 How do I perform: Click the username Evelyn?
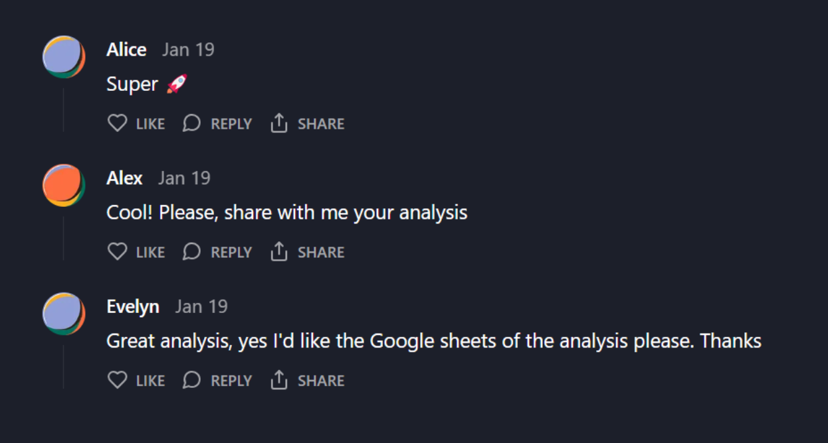[133, 306]
